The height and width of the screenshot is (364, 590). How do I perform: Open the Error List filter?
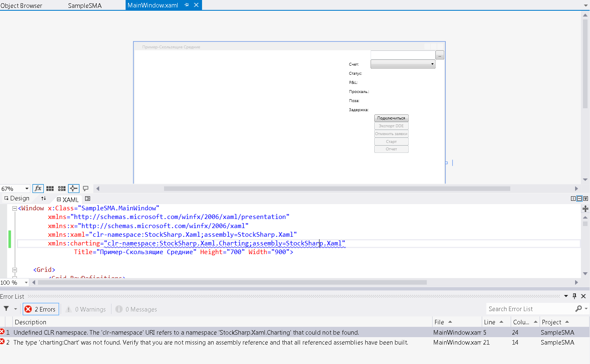click(6, 309)
